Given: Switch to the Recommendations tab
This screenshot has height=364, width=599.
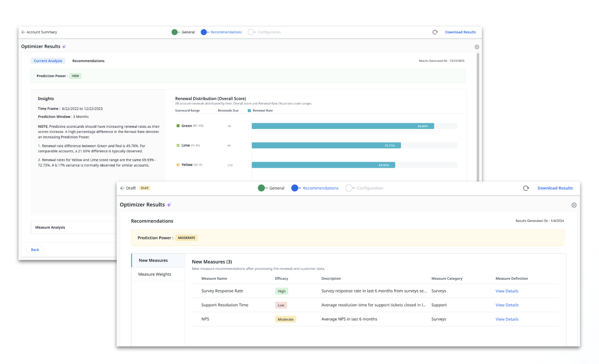Looking at the screenshot, I should pyautogui.click(x=88, y=61).
